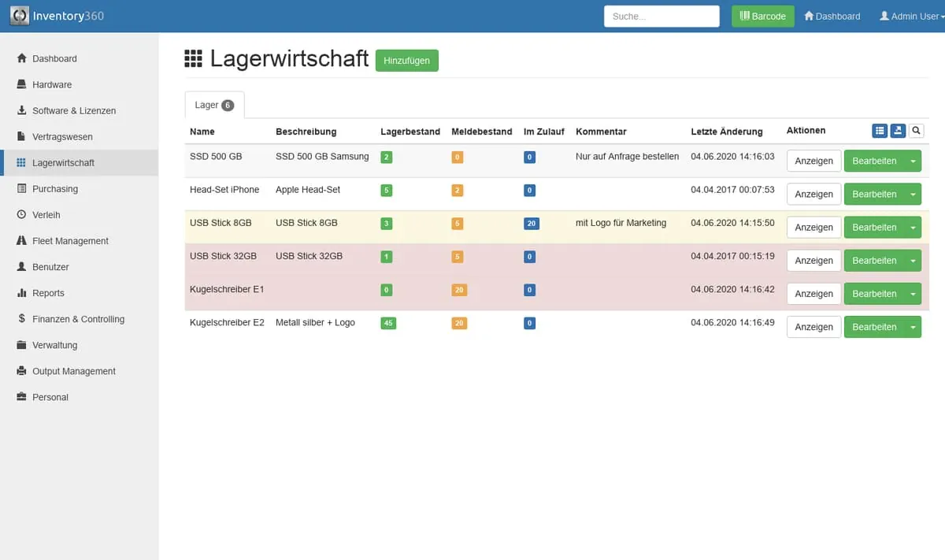
Task: Click the Suche search field
Action: click(x=661, y=17)
